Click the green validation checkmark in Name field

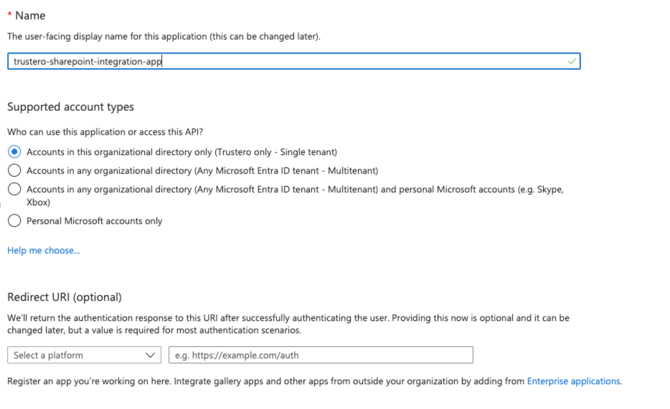(x=572, y=61)
